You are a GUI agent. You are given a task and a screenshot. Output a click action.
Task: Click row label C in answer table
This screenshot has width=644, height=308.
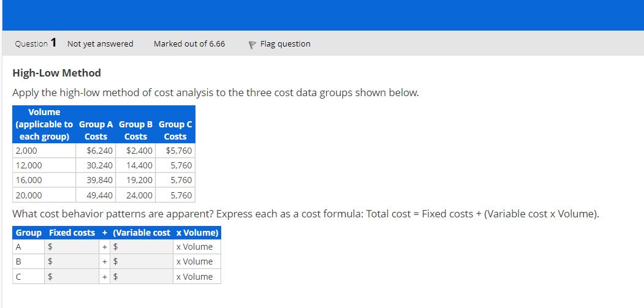coord(18,276)
